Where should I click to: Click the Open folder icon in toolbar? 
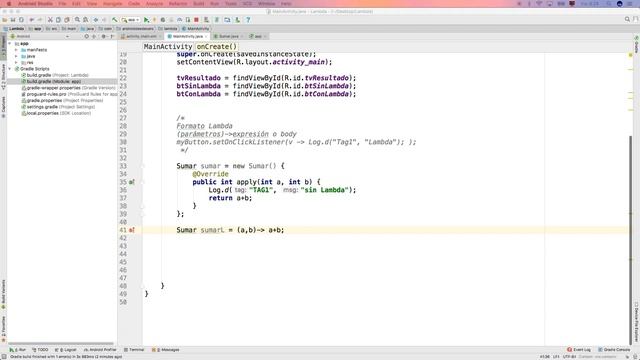coord(5,20)
